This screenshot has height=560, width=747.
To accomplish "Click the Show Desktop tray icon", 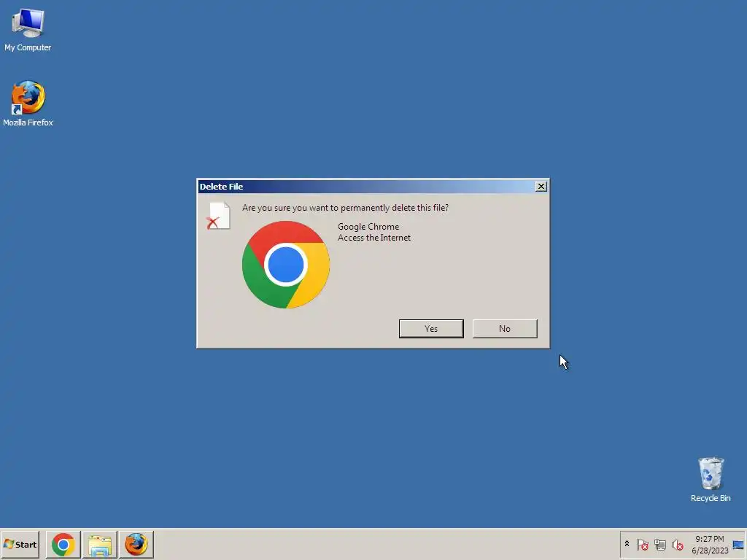I will coord(738,545).
